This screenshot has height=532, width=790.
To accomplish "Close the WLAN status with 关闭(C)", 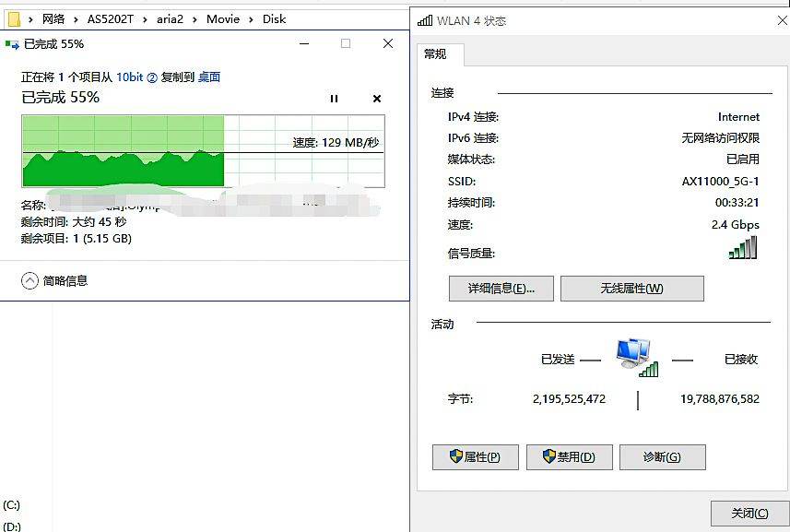I will 749,514.
